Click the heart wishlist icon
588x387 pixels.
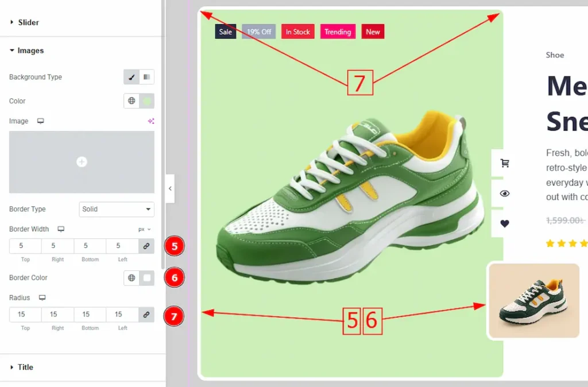(x=505, y=224)
